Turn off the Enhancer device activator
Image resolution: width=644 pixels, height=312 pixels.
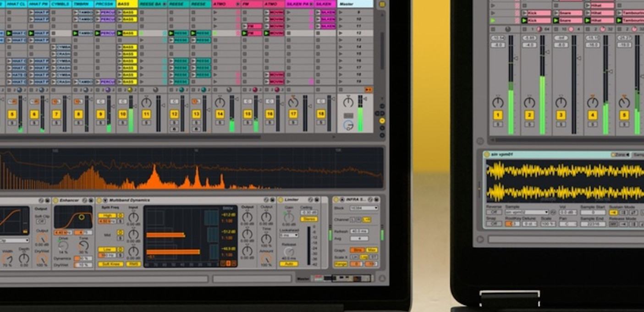[55, 200]
